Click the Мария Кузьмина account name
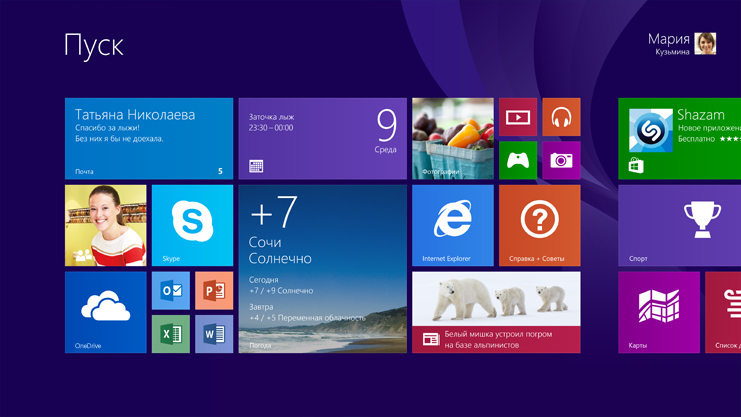The width and height of the screenshot is (741, 417). [669, 44]
